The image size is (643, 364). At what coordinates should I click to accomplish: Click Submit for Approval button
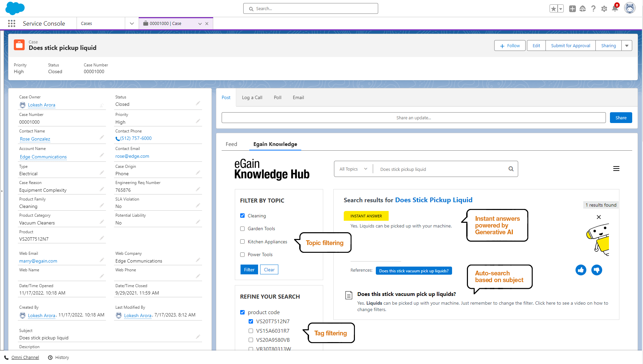(x=570, y=46)
